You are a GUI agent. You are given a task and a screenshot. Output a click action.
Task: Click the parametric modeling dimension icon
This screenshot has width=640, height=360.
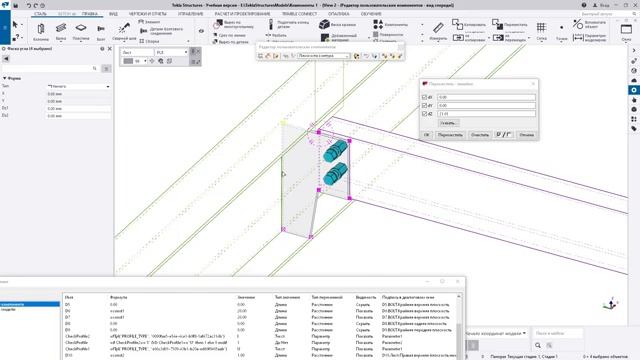(578, 38)
